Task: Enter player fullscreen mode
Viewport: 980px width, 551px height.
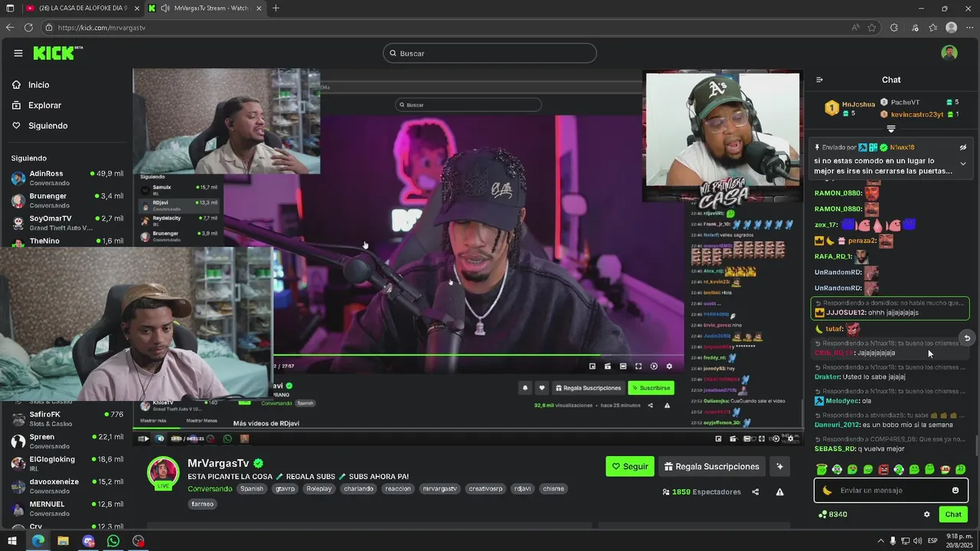Action: point(760,439)
